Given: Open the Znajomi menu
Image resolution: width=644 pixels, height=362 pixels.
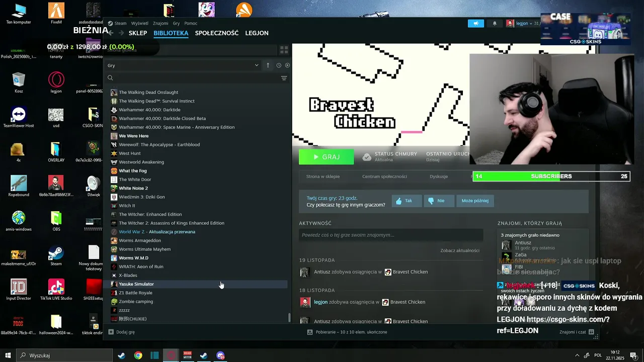Looking at the screenshot, I should click(x=160, y=23).
